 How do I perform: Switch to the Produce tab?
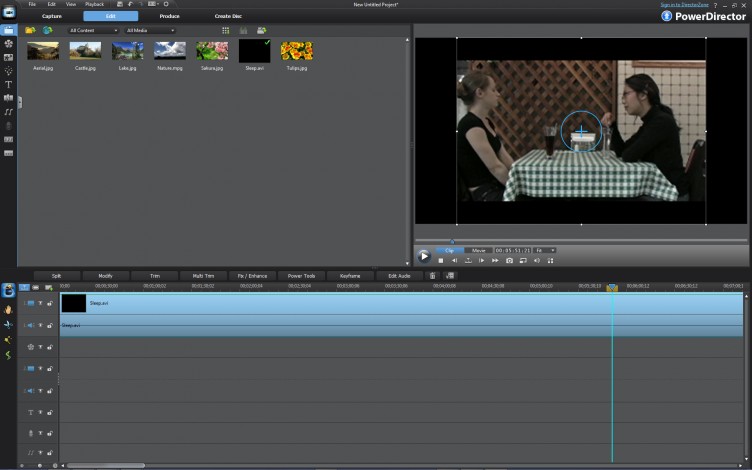point(169,16)
